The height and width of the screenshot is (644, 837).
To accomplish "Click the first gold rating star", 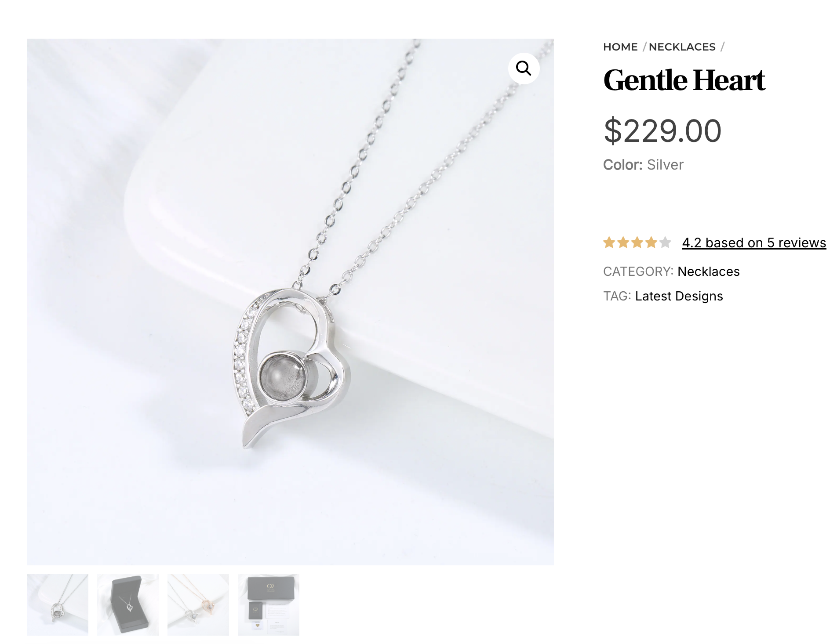I will [x=609, y=242].
